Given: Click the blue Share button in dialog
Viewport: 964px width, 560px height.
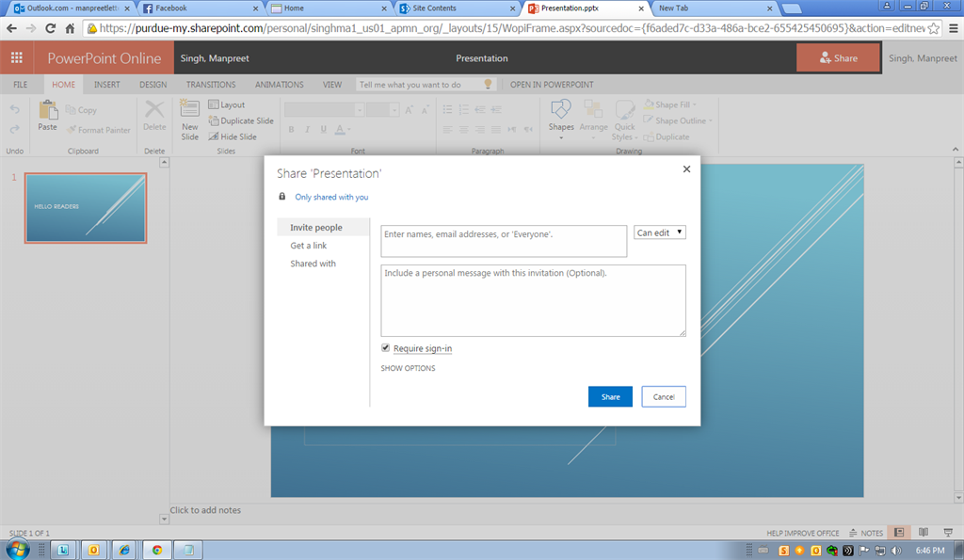Looking at the screenshot, I should tap(610, 396).
